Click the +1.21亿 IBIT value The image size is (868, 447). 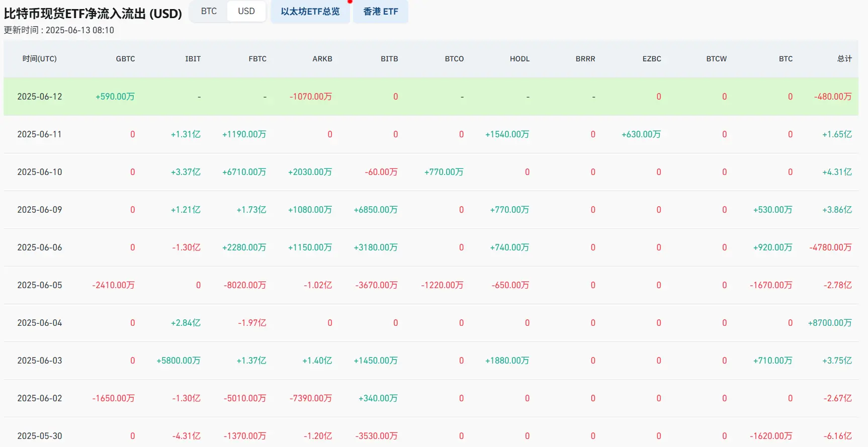[186, 210]
